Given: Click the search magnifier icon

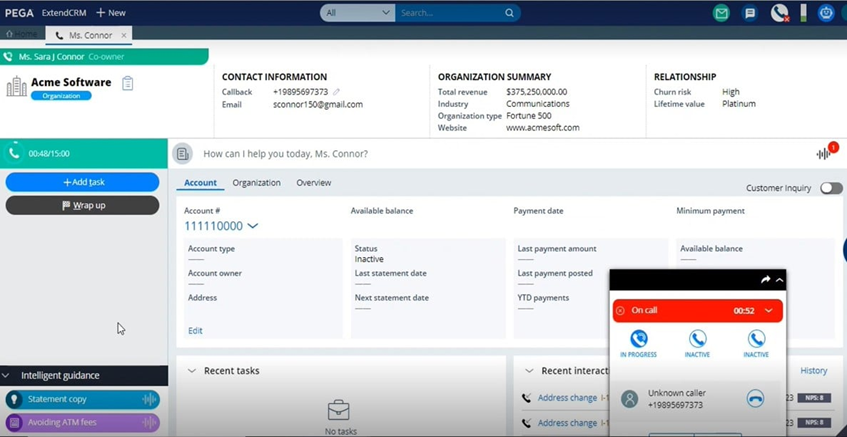Looking at the screenshot, I should 509,13.
